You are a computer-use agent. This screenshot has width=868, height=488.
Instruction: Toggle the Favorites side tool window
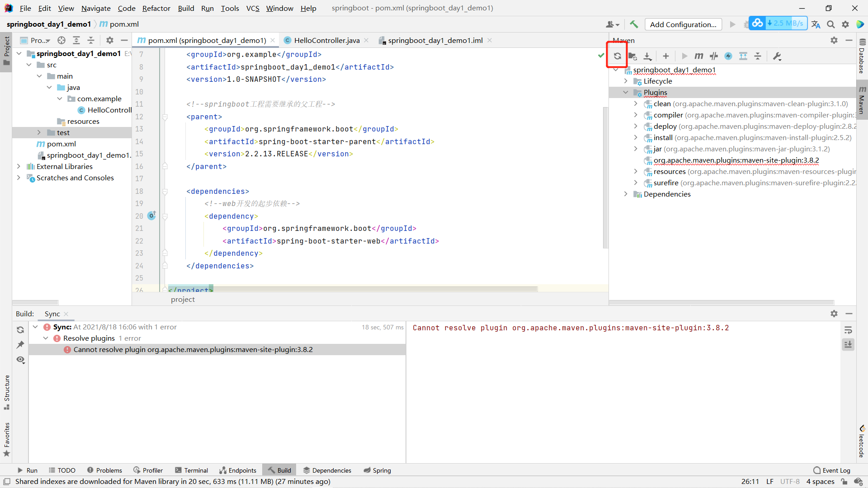tap(6, 439)
